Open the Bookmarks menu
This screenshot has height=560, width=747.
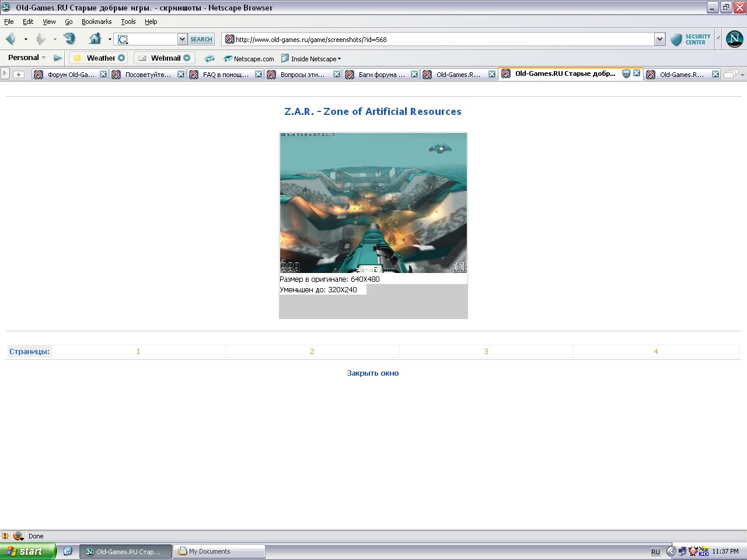(x=96, y=22)
